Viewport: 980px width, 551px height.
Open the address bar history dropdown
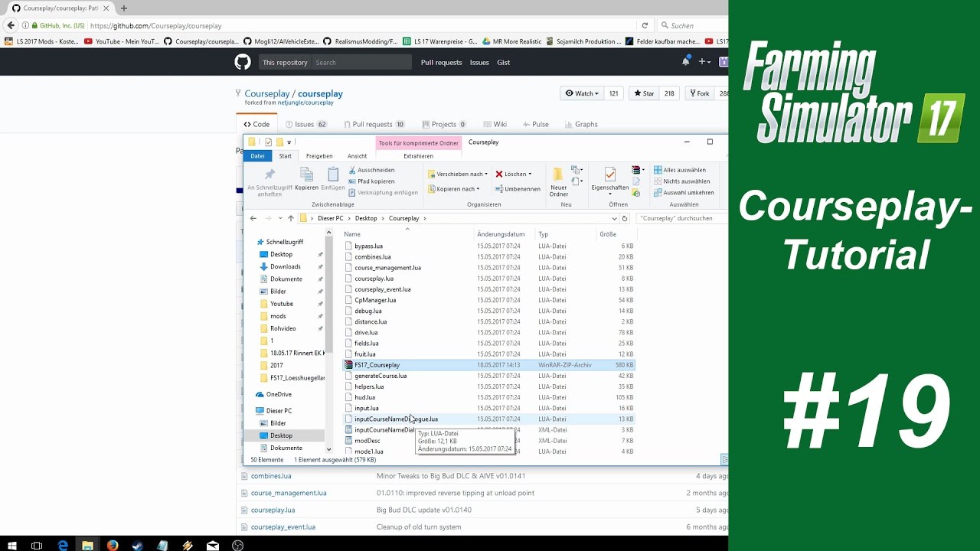pyautogui.click(x=615, y=218)
